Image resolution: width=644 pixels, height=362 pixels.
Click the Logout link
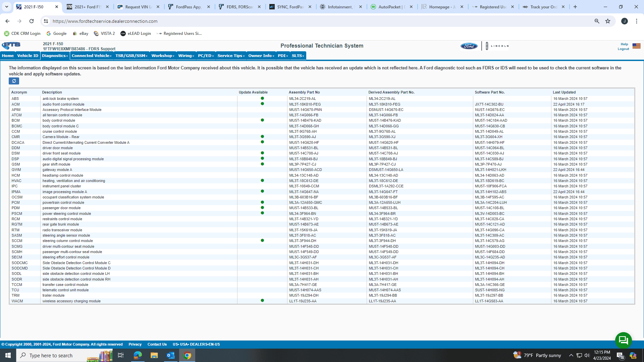[623, 49]
